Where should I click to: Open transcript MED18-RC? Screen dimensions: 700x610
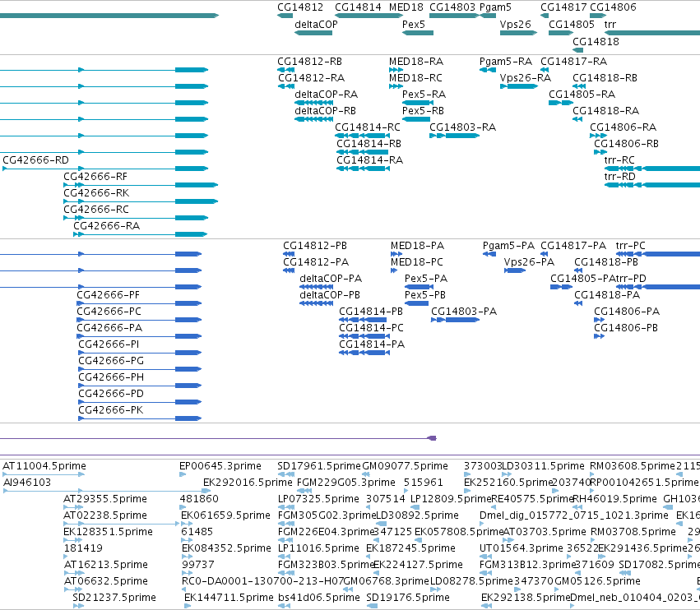pyautogui.click(x=415, y=78)
